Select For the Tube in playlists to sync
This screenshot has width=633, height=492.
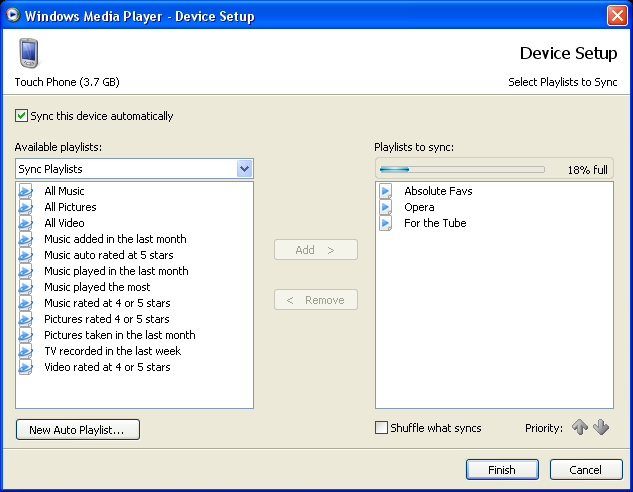coord(435,223)
